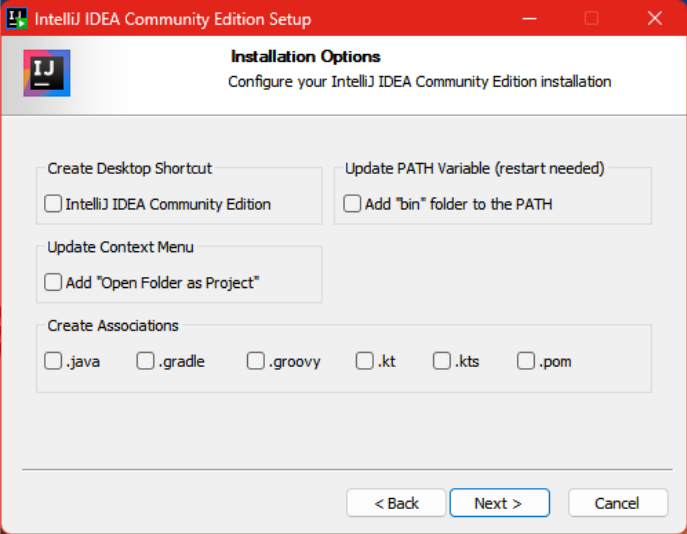
Task: Proceed by pressing "Next >"
Action: (499, 503)
